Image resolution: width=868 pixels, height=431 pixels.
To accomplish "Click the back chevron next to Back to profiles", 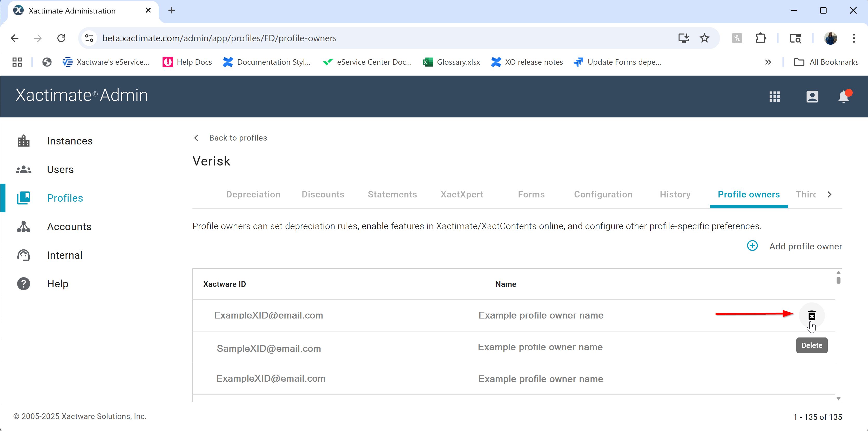I will pos(197,138).
